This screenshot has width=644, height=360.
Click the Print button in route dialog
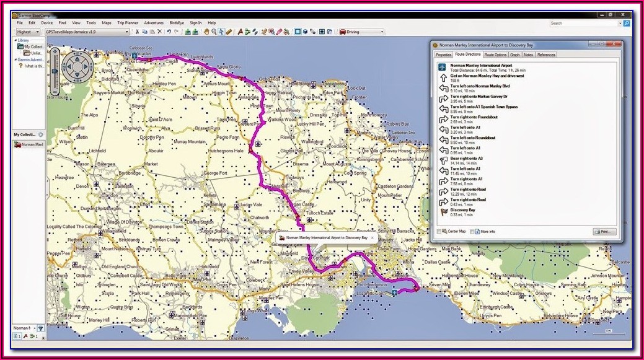point(604,232)
